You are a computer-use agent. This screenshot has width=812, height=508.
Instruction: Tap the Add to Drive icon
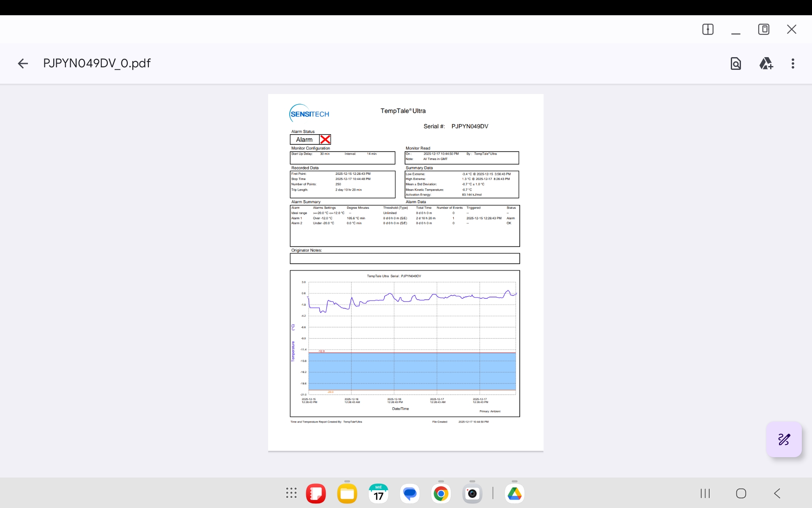[x=766, y=63]
